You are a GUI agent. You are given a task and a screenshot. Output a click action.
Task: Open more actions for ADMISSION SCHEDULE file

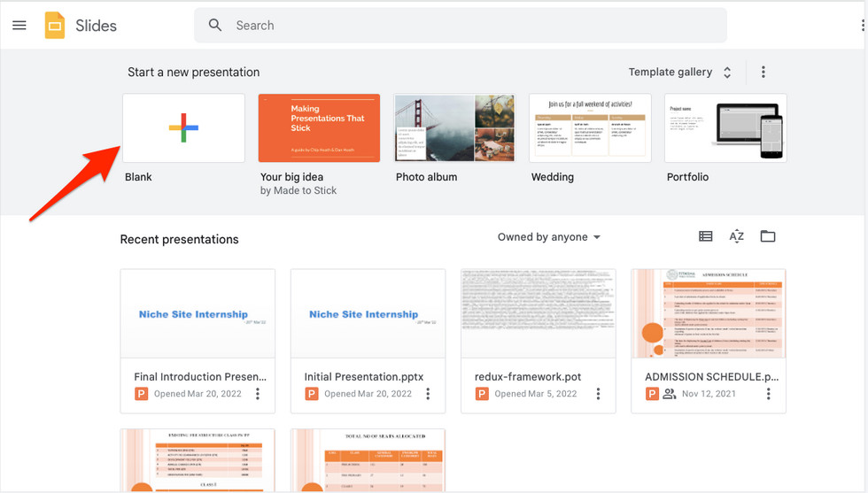coord(769,393)
